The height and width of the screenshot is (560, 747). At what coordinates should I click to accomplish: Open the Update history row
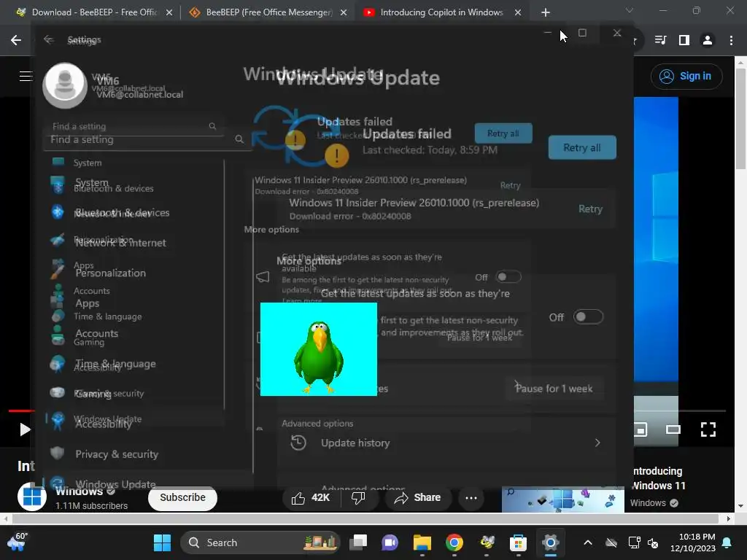(x=446, y=443)
